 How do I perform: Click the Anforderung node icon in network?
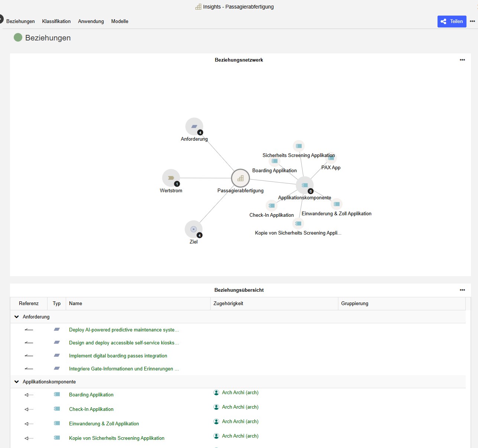coord(194,127)
